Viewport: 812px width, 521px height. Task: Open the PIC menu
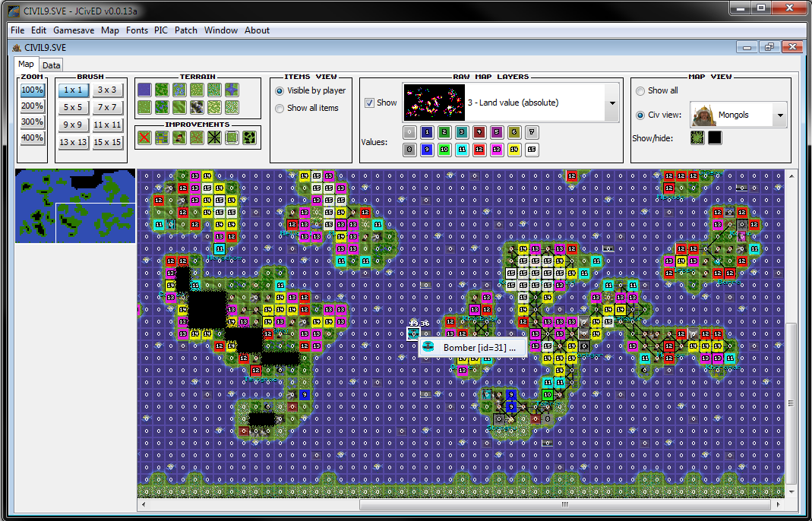tap(161, 30)
